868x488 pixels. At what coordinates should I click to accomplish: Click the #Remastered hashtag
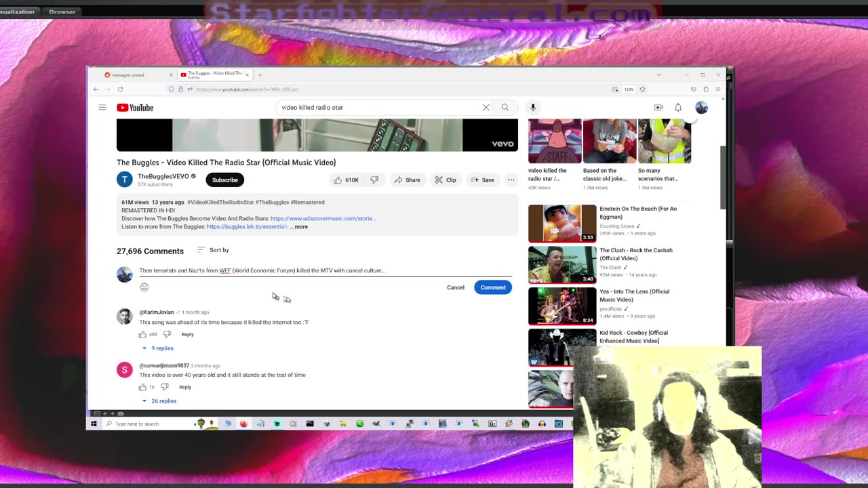307,202
